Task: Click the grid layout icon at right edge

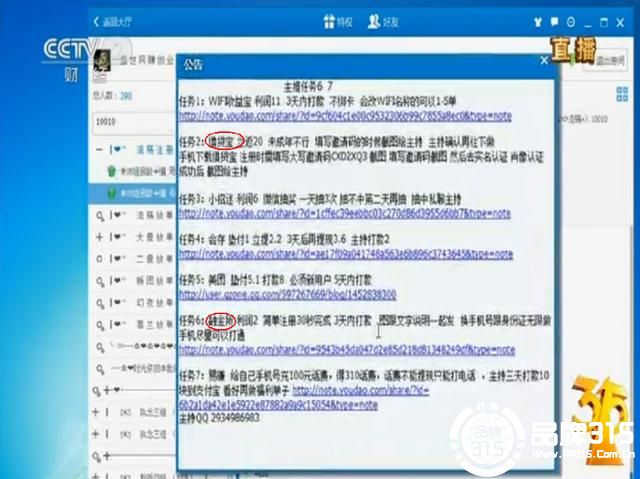Action: (x=622, y=94)
